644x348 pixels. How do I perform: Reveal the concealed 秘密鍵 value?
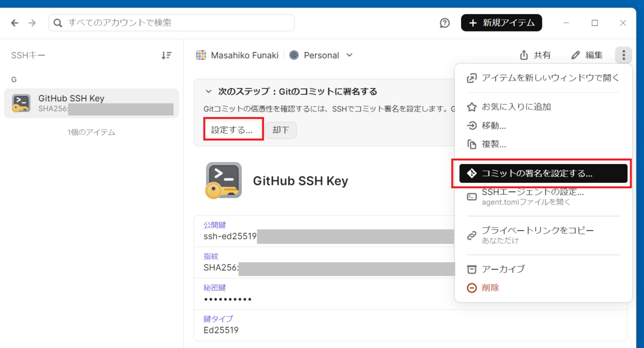tap(228, 299)
